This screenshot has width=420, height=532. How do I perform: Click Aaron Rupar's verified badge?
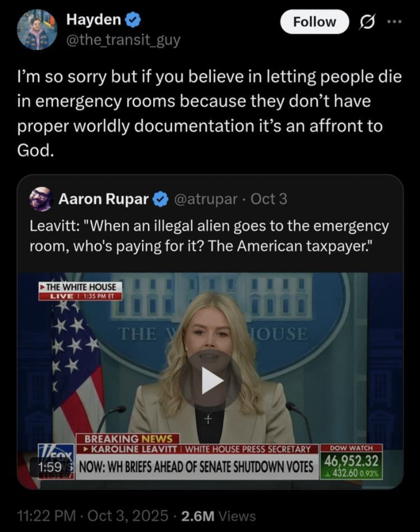point(161,199)
